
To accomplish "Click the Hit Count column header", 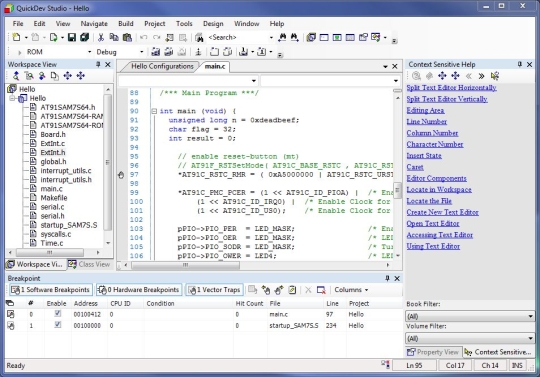I will [x=249, y=303].
